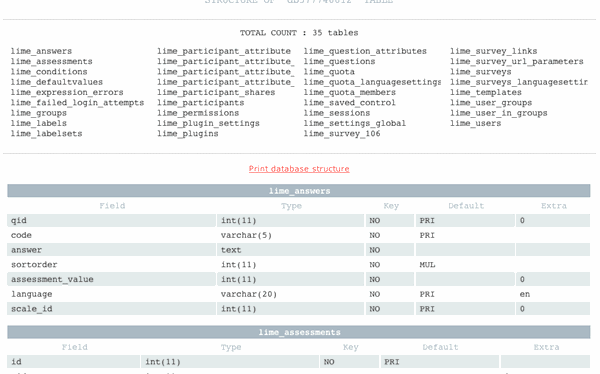Select lime_question_attributes entry

pyautogui.click(x=365, y=51)
